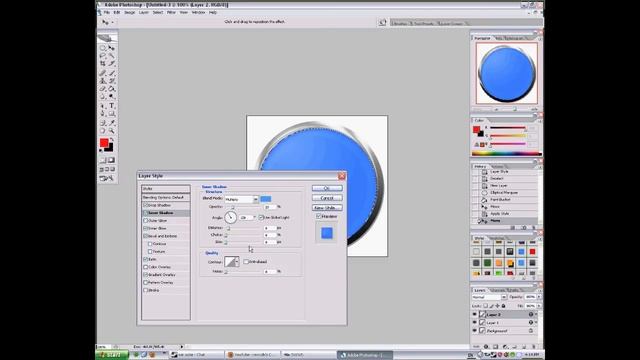
Task: Click the New Style button
Action: pos(327,208)
